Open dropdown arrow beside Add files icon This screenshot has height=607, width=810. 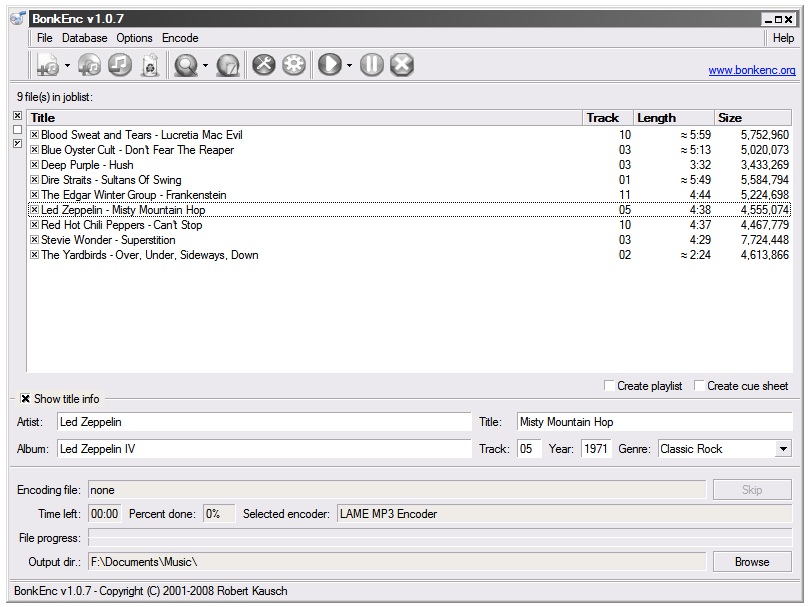[68, 66]
